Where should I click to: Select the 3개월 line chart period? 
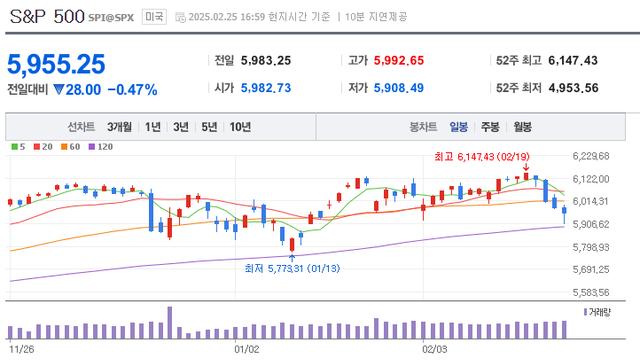pyautogui.click(x=119, y=127)
